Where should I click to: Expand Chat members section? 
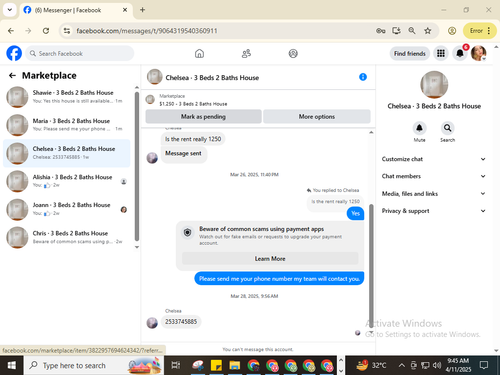pyautogui.click(x=434, y=176)
